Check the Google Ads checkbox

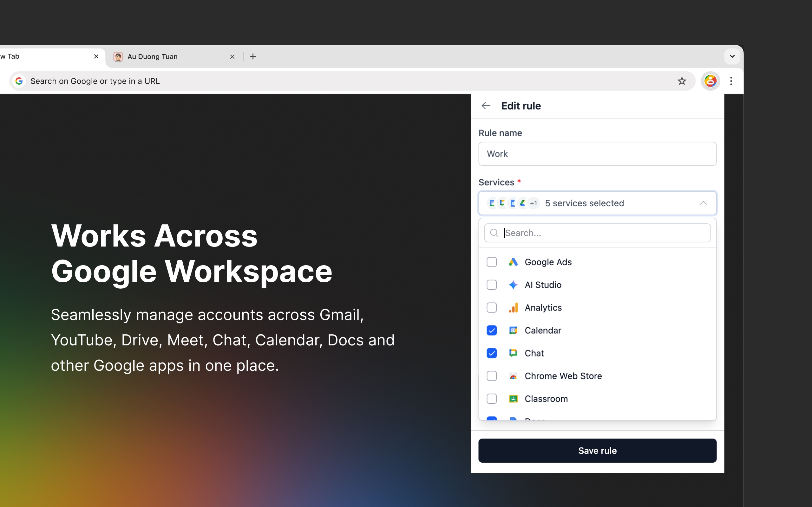point(492,262)
